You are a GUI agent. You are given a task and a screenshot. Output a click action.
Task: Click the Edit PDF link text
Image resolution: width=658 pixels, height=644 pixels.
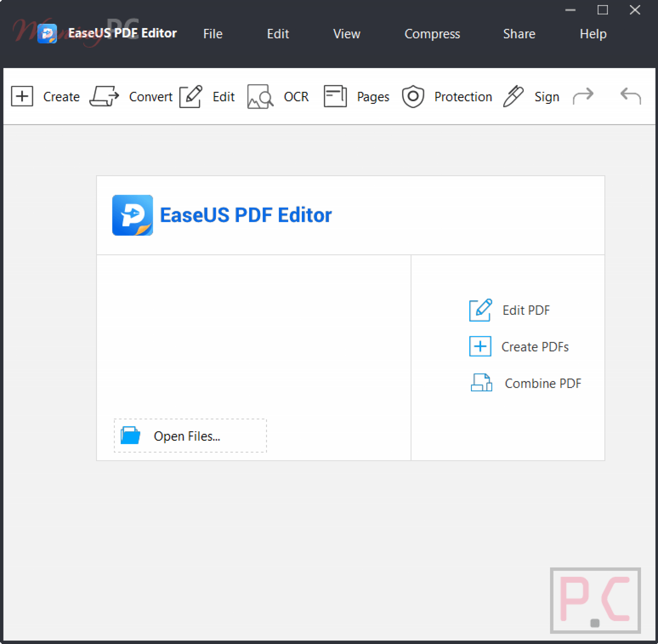(526, 310)
